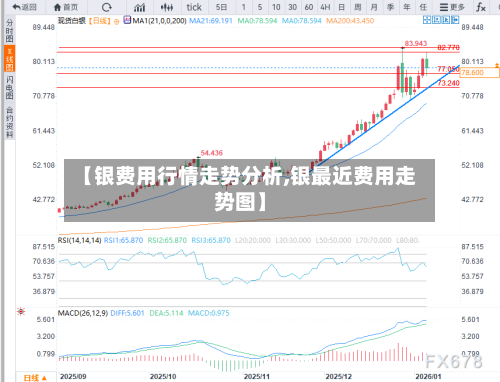Open the fx formula indicator tool
500x382 pixels.
(x=481, y=7)
